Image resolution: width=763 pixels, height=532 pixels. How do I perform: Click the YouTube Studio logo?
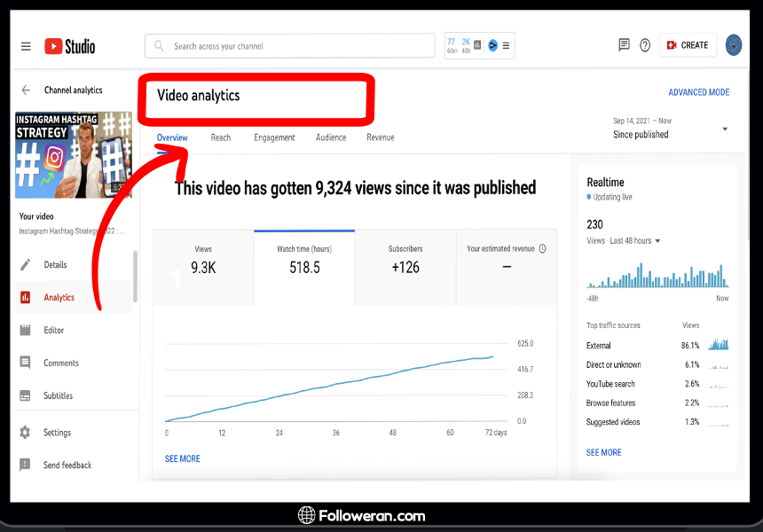(70, 46)
